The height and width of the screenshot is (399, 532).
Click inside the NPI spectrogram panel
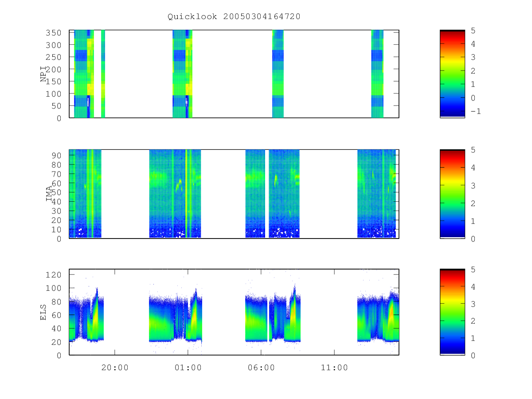pyautogui.click(x=234, y=74)
